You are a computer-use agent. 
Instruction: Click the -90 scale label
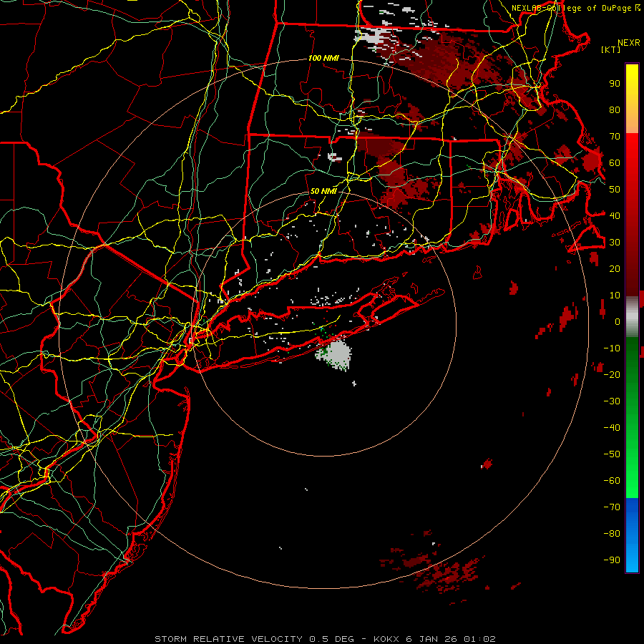point(612,560)
